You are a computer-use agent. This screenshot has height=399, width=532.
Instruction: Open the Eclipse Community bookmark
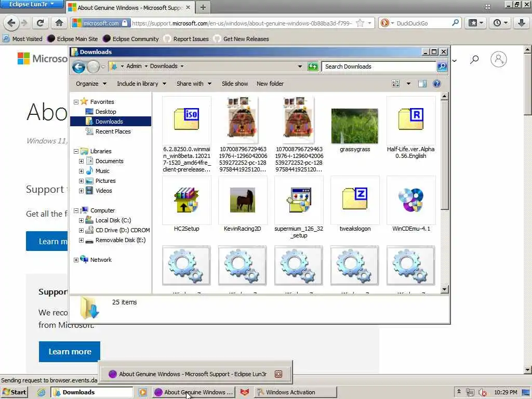click(130, 38)
